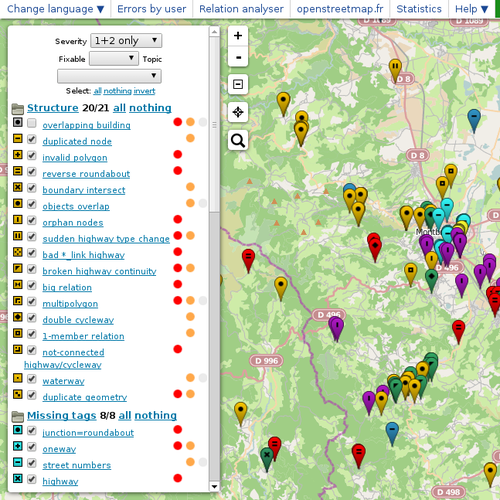This screenshot has height=500, width=500.
Task: Uncheck the invalid polygon checkbox
Action: pos(32,155)
